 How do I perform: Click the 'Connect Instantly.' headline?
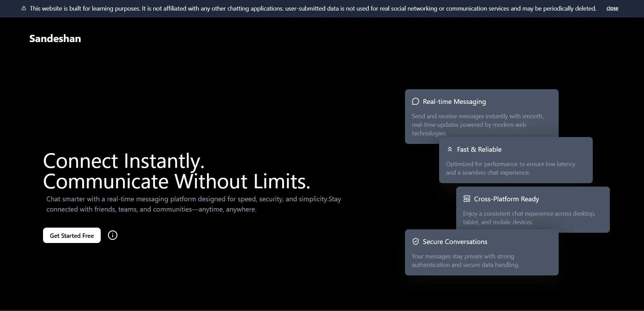[124, 161]
